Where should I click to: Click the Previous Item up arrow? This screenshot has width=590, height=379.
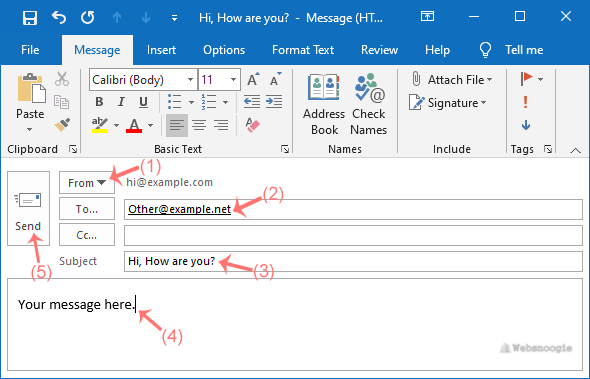pos(117,17)
